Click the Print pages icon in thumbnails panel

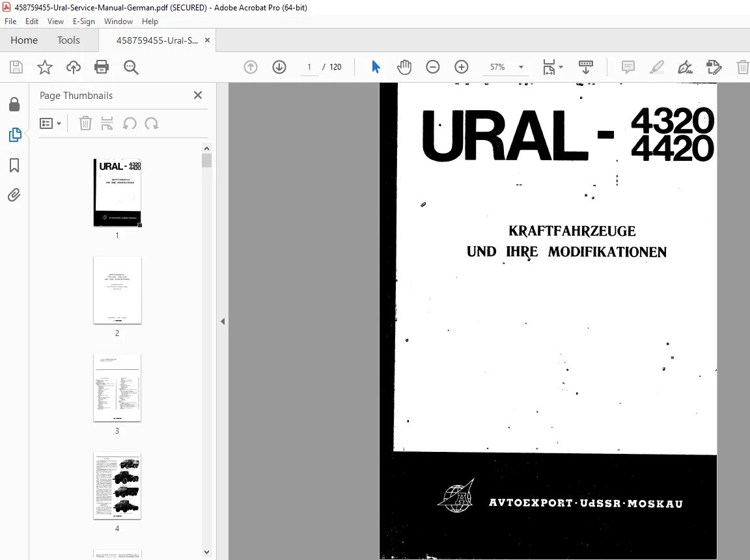coord(107,123)
